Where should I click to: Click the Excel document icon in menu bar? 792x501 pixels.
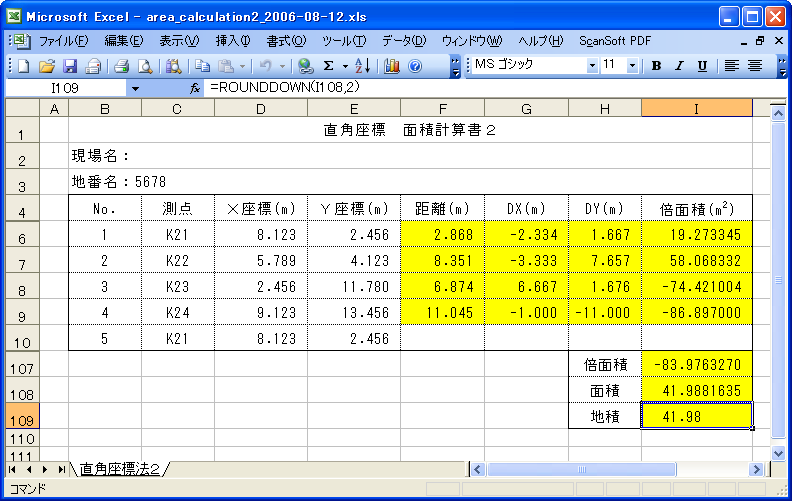pos(22,41)
